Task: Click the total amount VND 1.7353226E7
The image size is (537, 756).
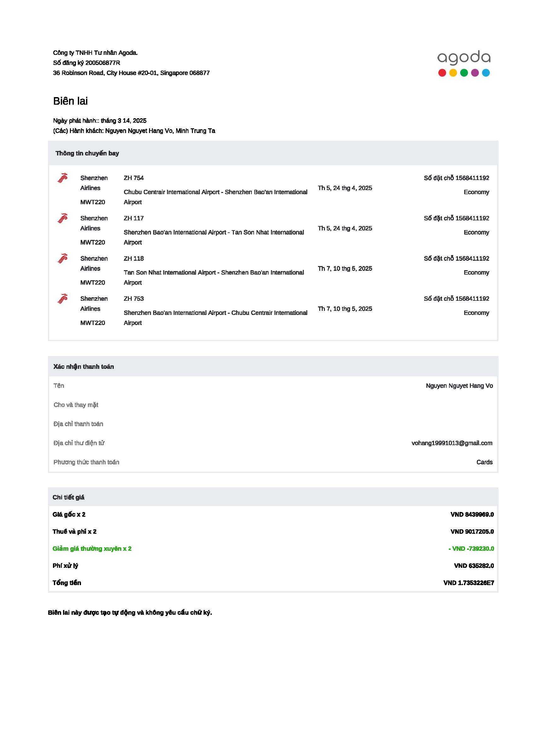Action: point(469,583)
